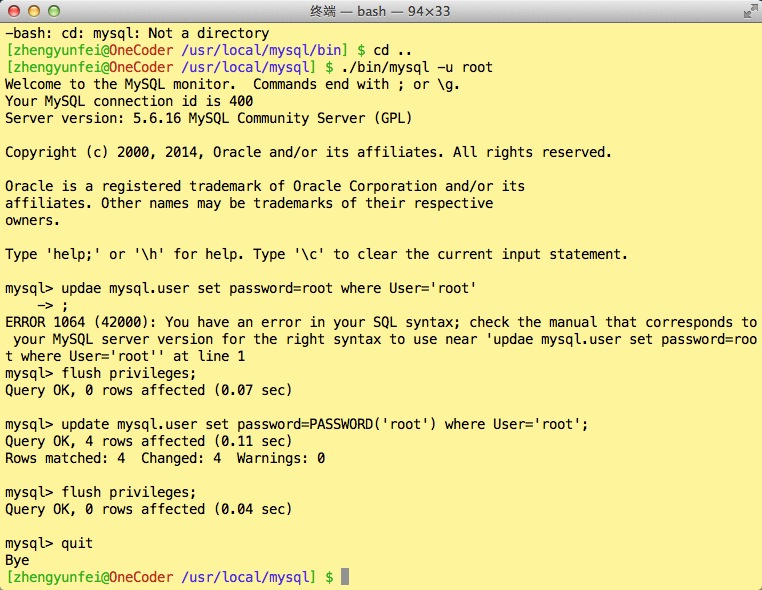Click 'Query OK, 0 rows affected (0.04 sec)'

coord(149,509)
